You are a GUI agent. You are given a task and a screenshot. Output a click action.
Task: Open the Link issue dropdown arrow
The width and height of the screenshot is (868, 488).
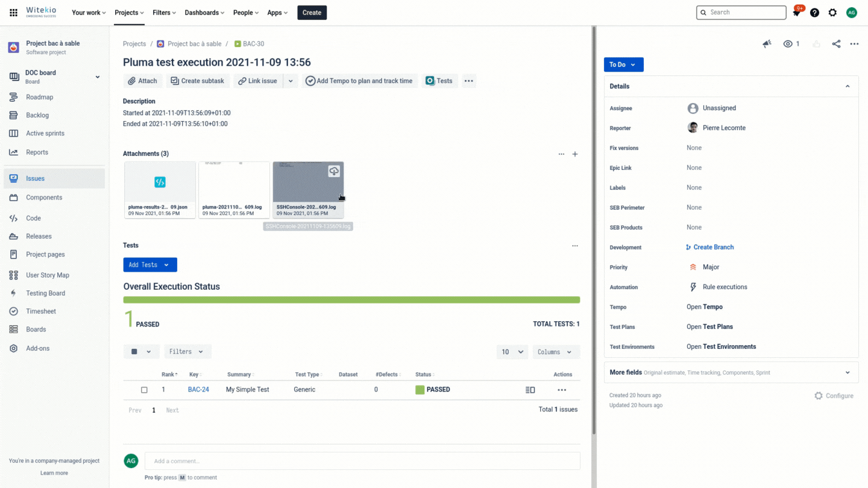291,81
